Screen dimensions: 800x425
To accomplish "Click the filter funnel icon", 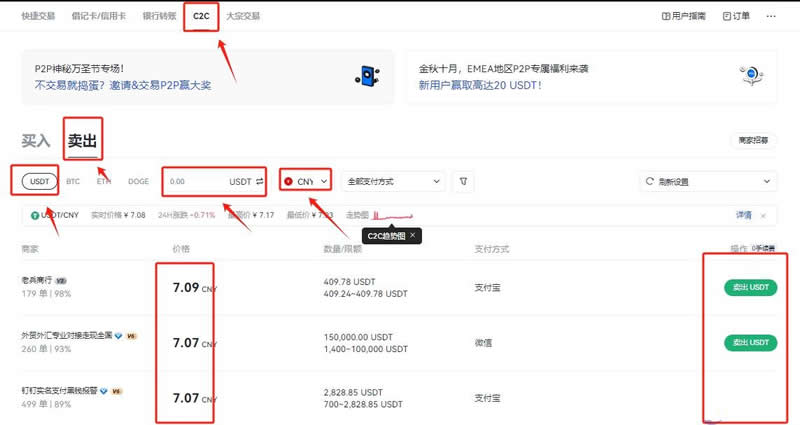I will pyautogui.click(x=463, y=181).
